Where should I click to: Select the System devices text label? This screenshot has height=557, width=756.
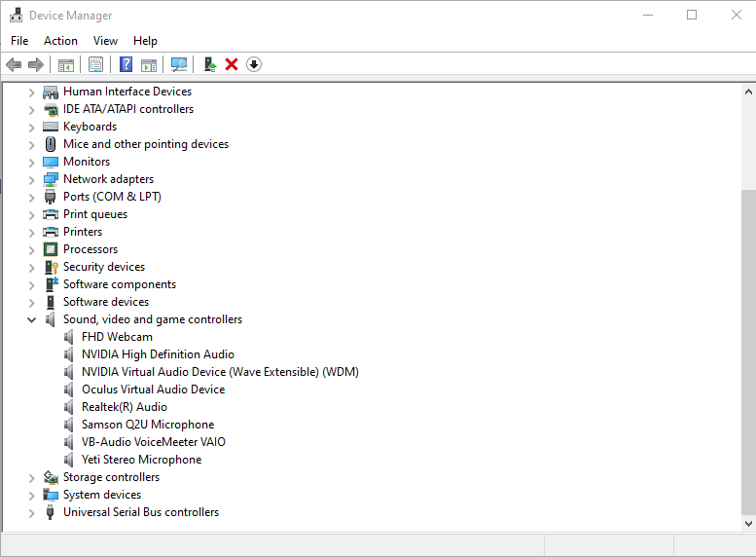(x=102, y=495)
